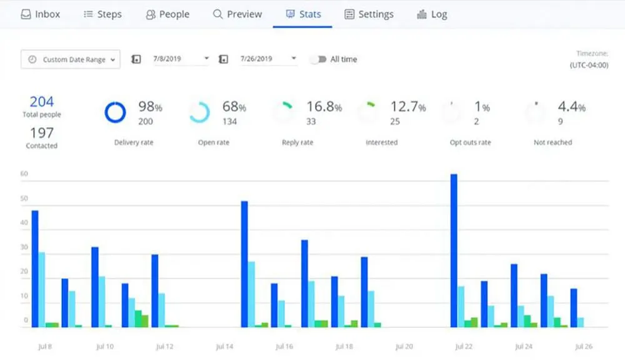
Task: Click the 204 Total people count
Action: [42, 101]
